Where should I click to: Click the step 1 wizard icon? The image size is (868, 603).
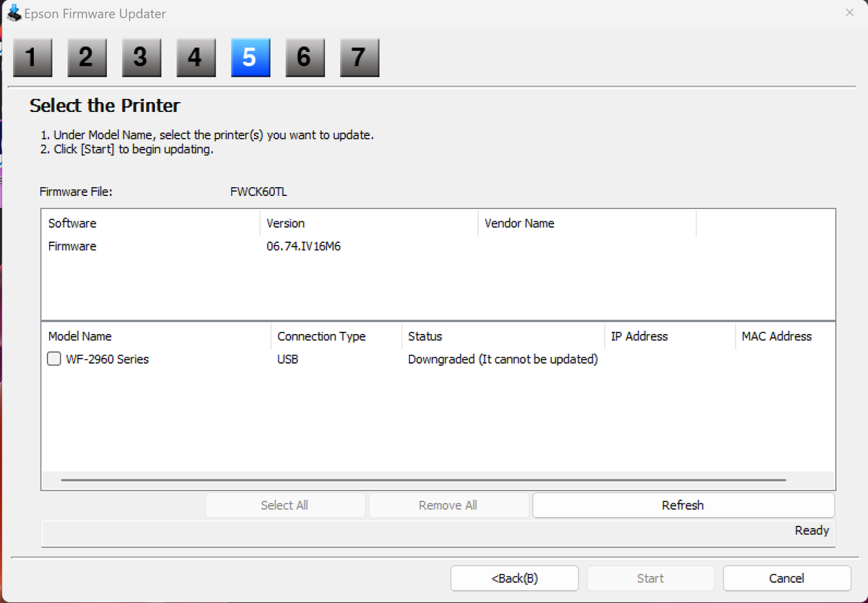coord(33,58)
